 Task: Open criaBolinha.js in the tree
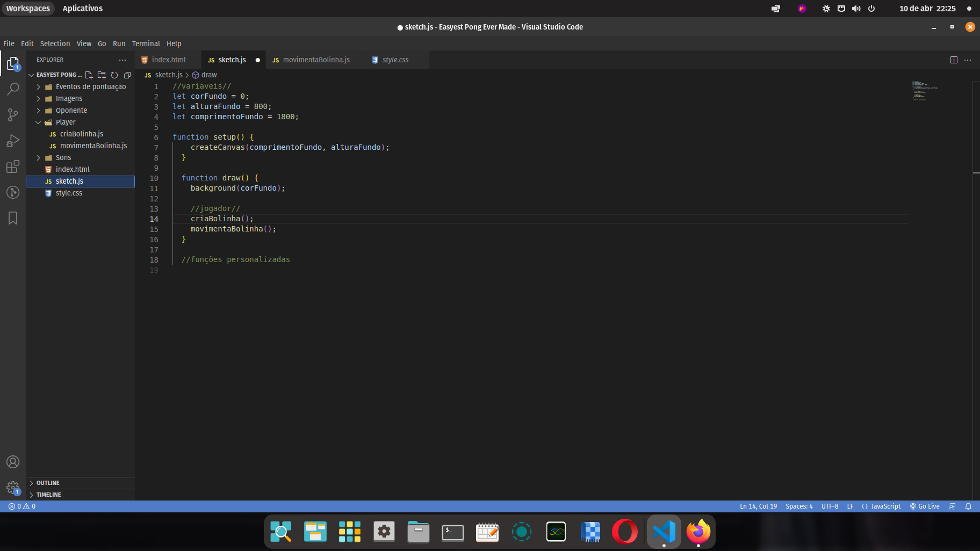(80, 134)
